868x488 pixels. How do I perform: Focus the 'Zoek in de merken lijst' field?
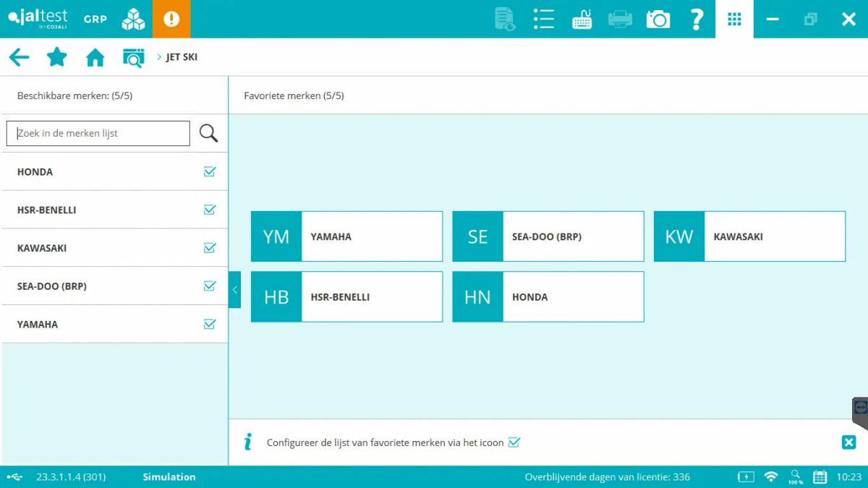pyautogui.click(x=98, y=133)
